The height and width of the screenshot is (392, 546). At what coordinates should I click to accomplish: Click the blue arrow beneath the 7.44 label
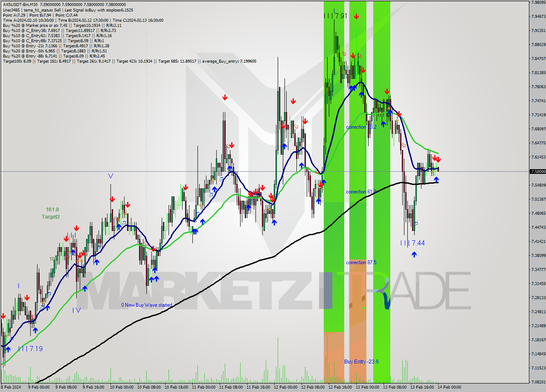coord(414,254)
